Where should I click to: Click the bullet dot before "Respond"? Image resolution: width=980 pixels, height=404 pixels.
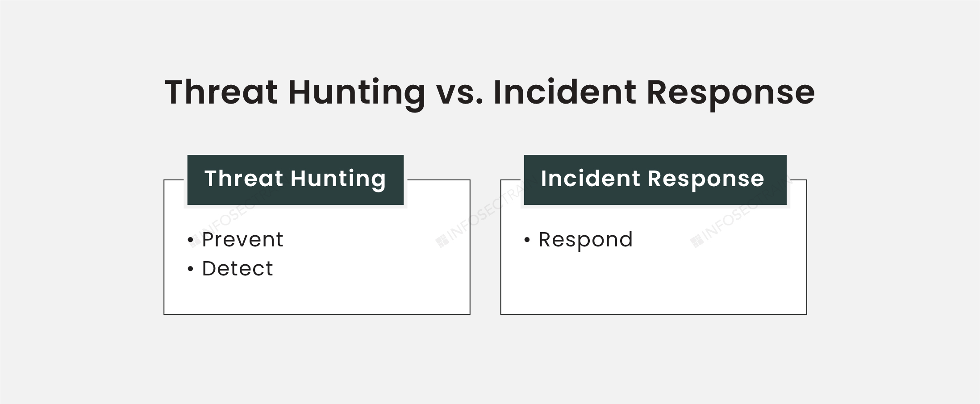click(527, 240)
